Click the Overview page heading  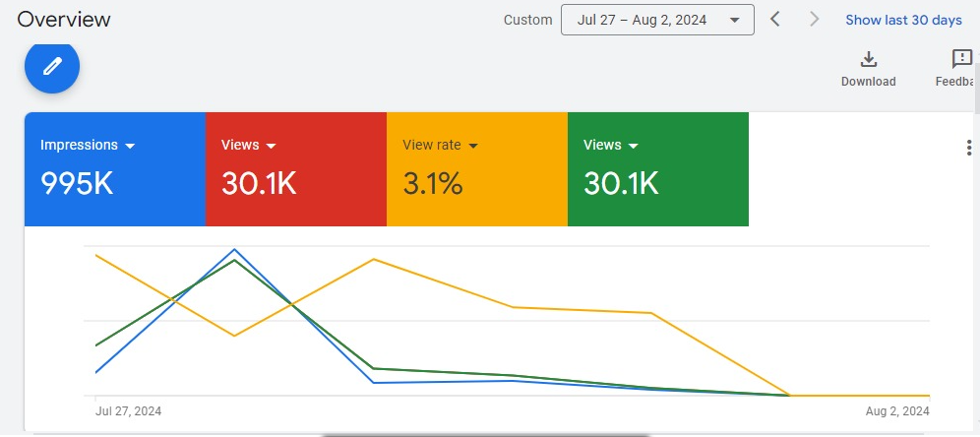tap(64, 20)
